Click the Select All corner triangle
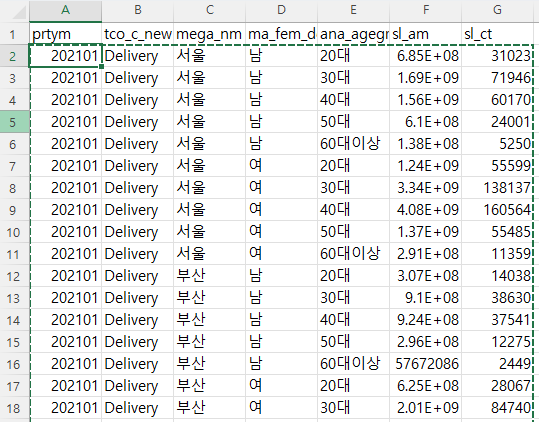 pyautogui.click(x=18, y=12)
